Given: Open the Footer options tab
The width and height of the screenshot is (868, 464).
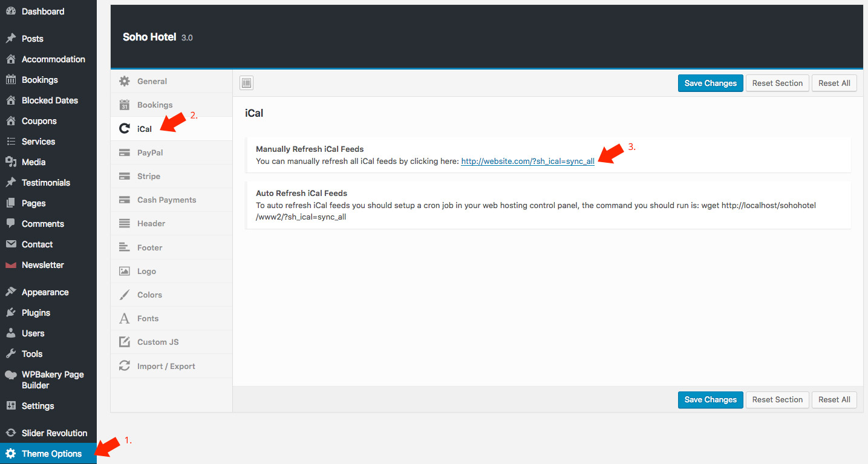Looking at the screenshot, I should click(x=149, y=247).
